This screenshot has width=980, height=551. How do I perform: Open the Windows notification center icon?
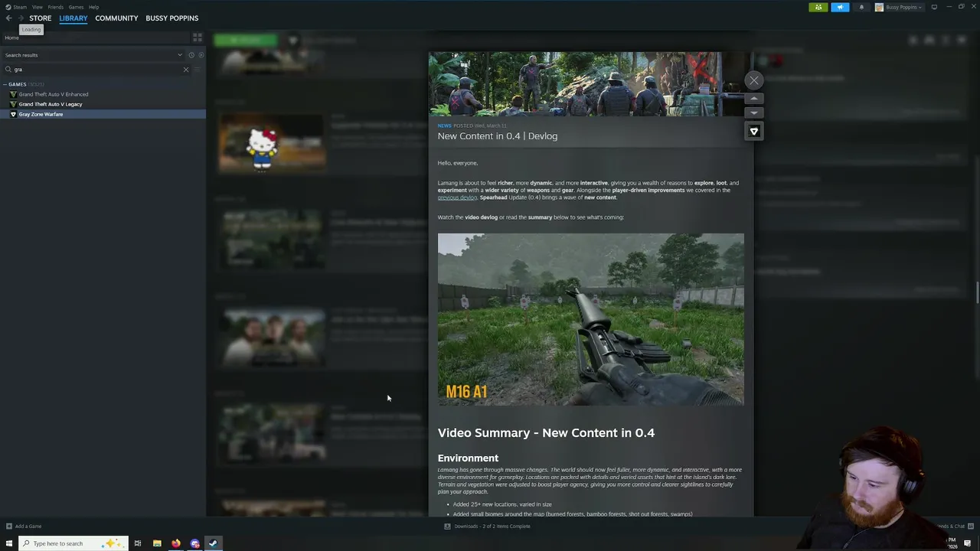968,543
